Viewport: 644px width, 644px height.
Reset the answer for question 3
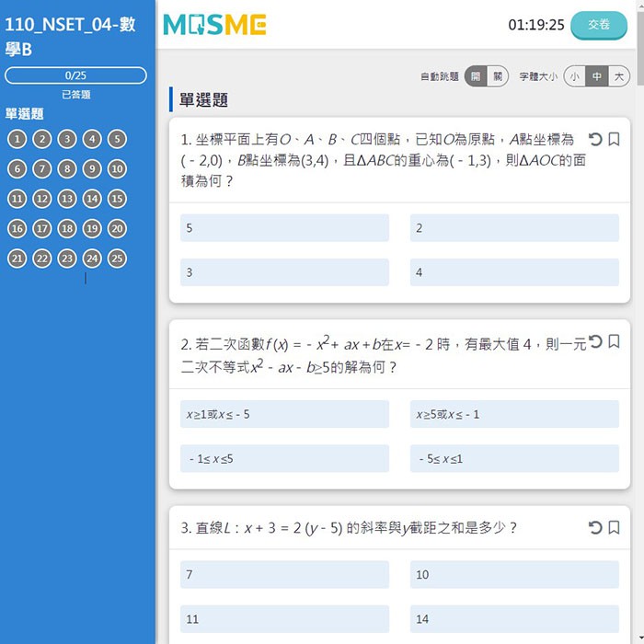tap(595, 527)
